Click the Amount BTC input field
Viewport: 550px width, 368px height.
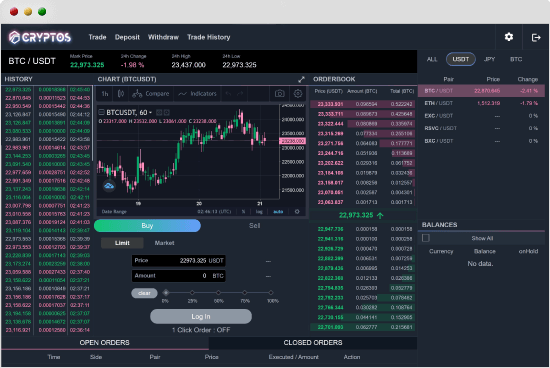pyautogui.click(x=179, y=276)
